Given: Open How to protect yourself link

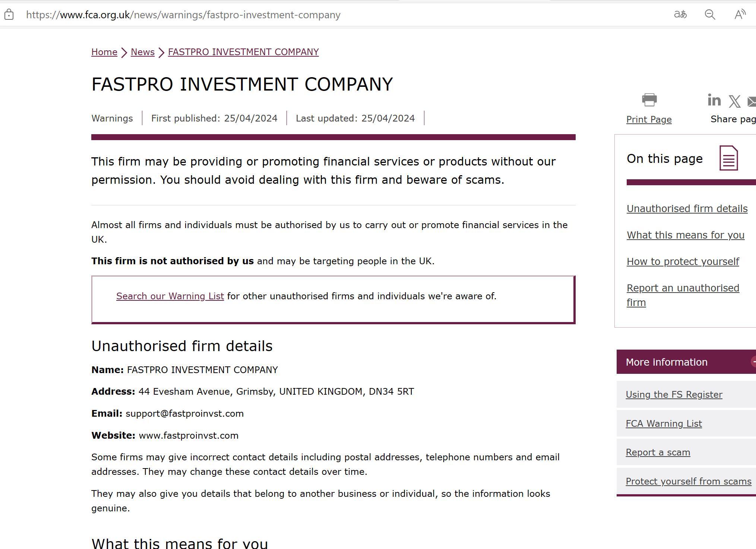Looking at the screenshot, I should coord(683,262).
